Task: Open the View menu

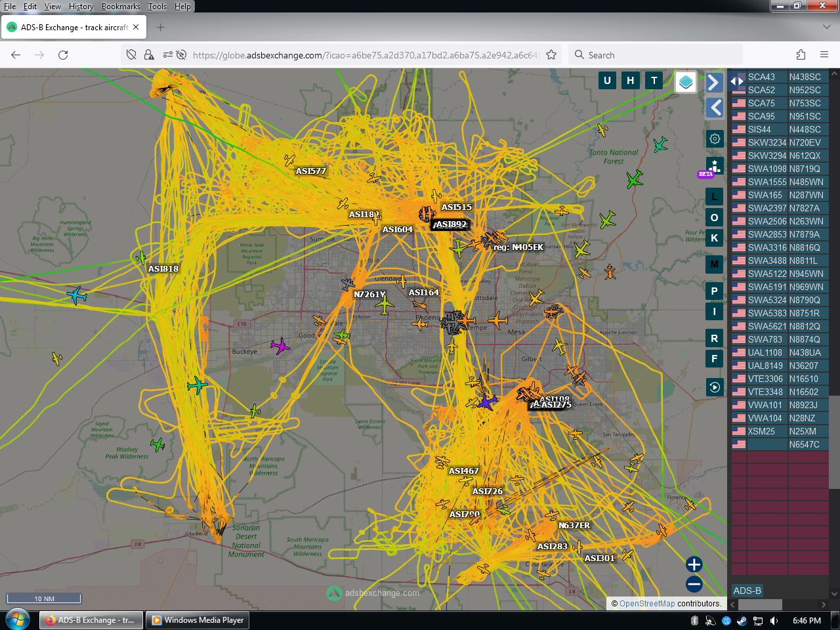Action: click(52, 7)
